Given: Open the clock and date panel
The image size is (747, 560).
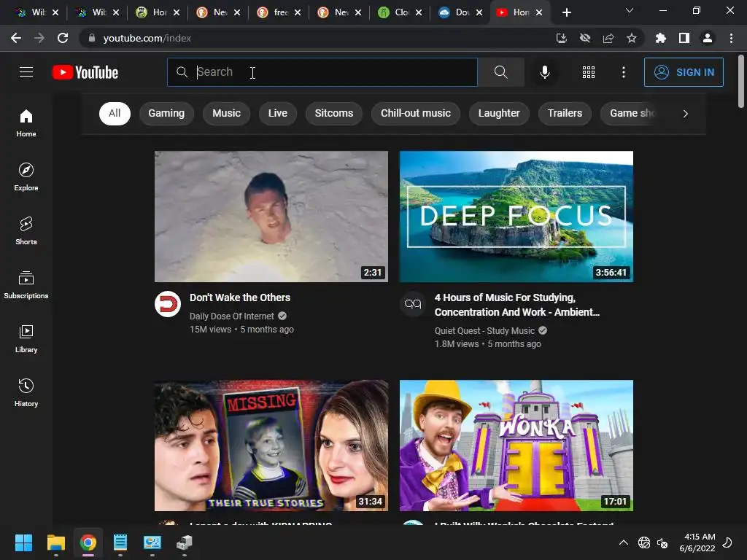Looking at the screenshot, I should coord(697,542).
